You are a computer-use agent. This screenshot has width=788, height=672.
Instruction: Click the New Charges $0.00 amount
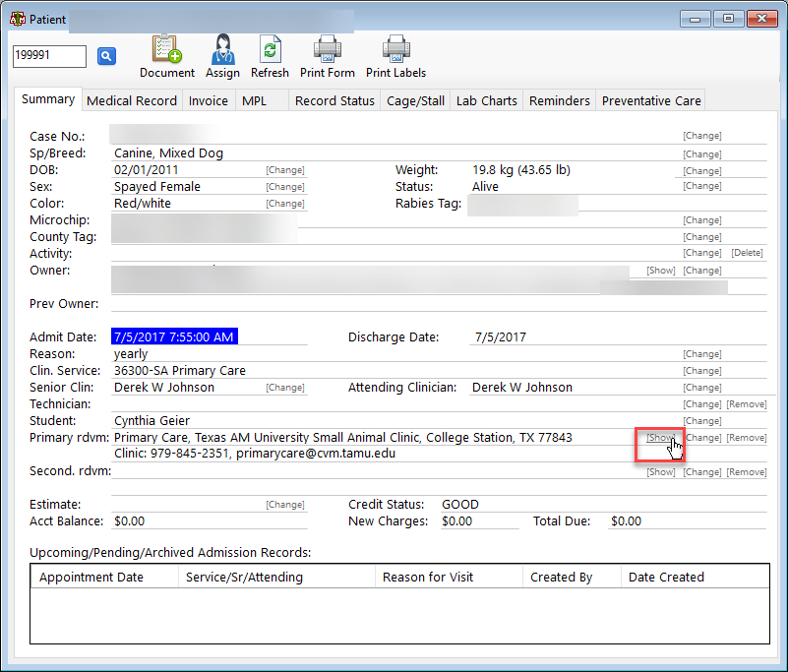pyautogui.click(x=456, y=521)
